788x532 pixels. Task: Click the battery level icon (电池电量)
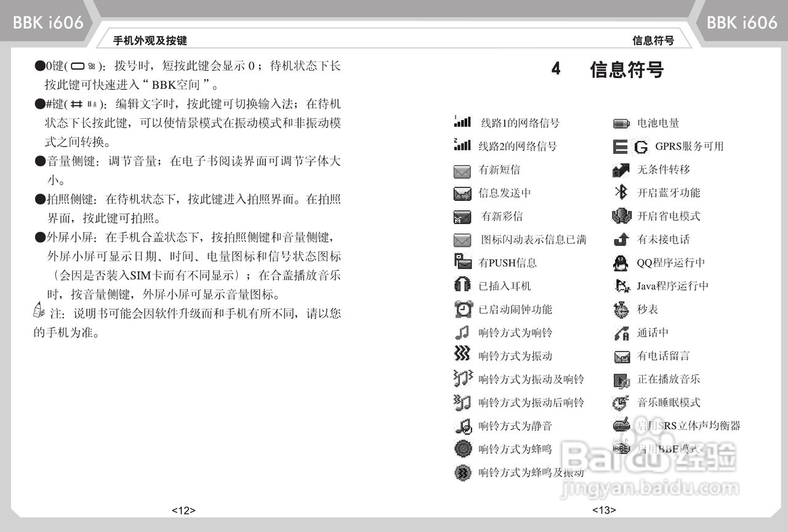621,124
